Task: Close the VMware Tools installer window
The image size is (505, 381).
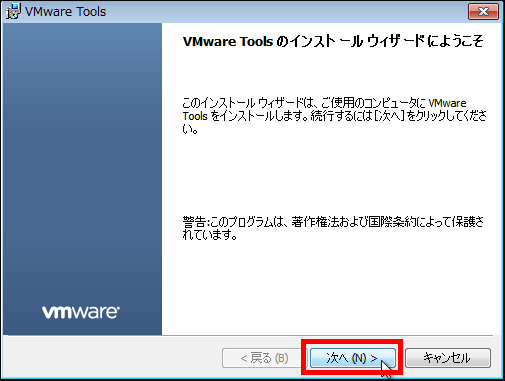Action: click(483, 12)
